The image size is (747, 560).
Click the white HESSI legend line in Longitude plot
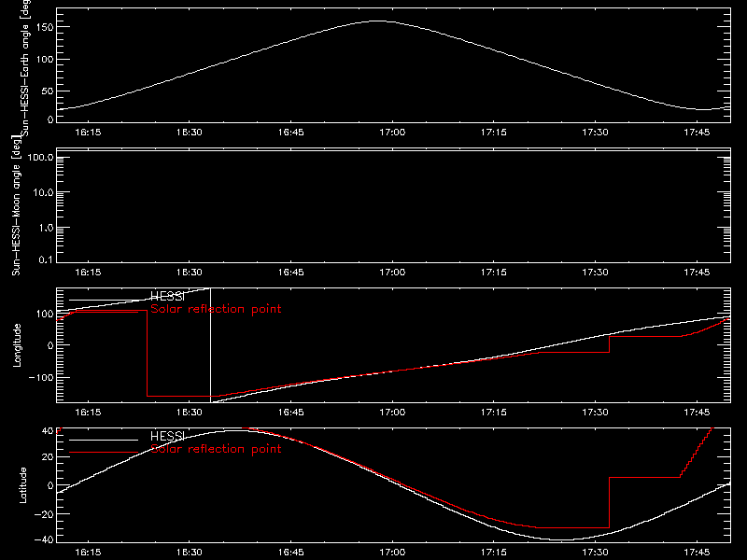pyautogui.click(x=104, y=300)
